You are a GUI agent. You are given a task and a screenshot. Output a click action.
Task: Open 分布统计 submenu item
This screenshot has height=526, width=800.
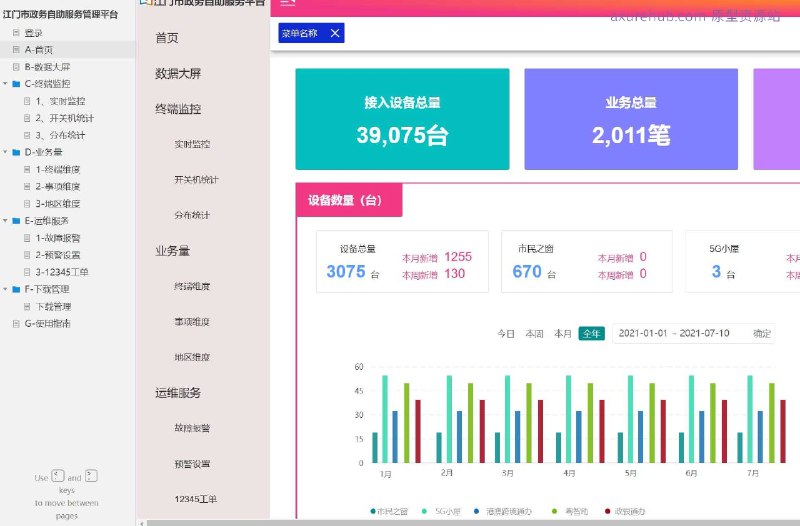[x=192, y=215]
